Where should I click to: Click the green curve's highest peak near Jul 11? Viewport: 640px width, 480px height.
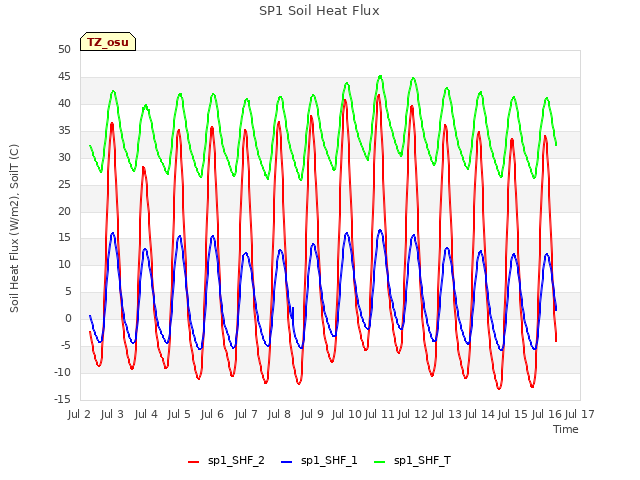[x=380, y=76]
